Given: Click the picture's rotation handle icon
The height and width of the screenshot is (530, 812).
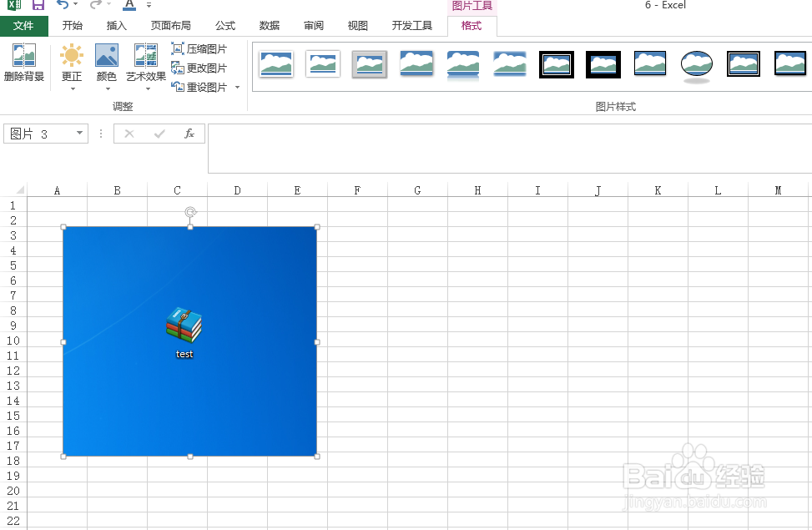Looking at the screenshot, I should pos(190,212).
